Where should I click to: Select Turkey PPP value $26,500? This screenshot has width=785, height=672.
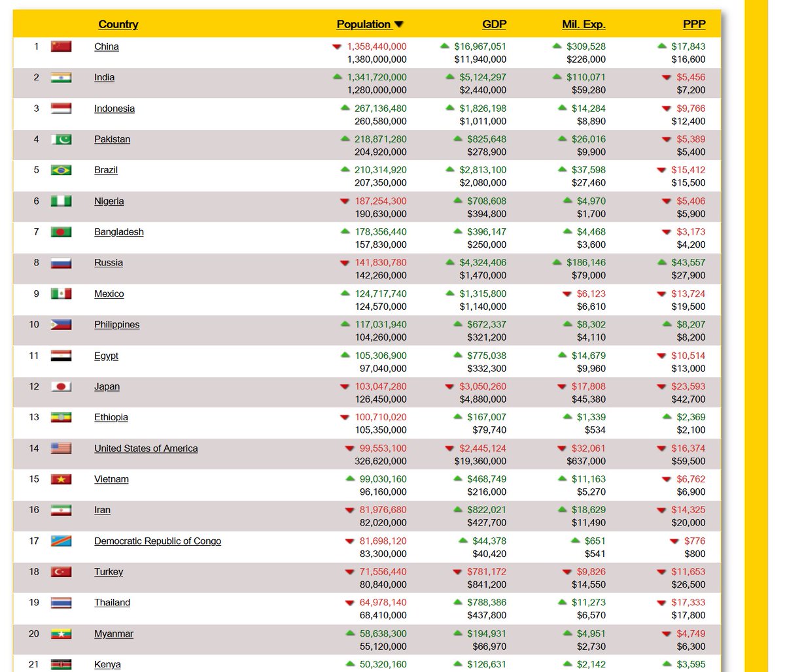pyautogui.click(x=688, y=585)
